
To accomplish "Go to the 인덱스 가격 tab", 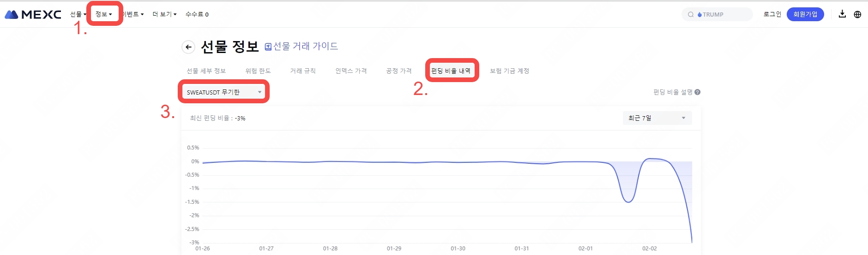I will pos(351,71).
